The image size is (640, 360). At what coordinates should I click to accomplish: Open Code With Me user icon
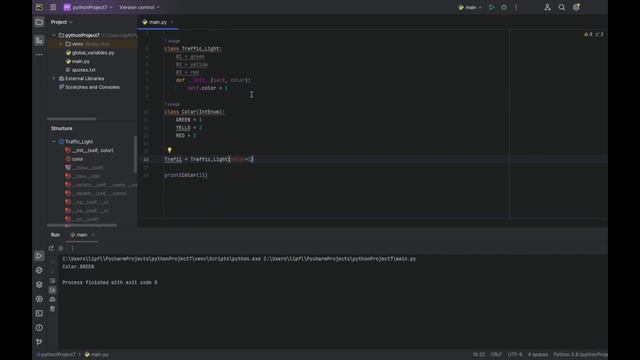(x=547, y=7)
